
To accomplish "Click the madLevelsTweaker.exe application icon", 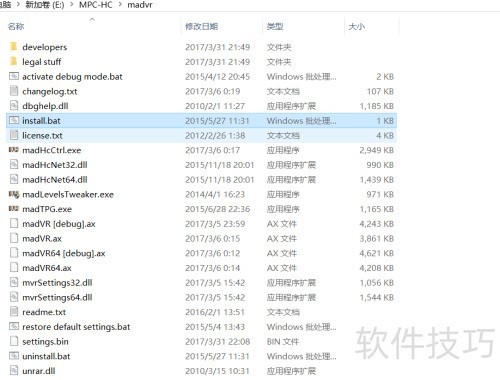I will (x=14, y=194).
